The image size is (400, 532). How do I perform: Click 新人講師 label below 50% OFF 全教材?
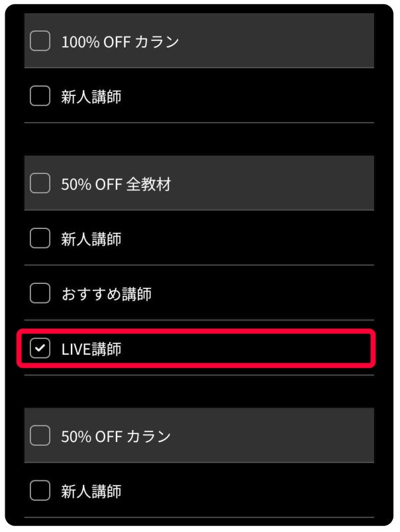91,239
